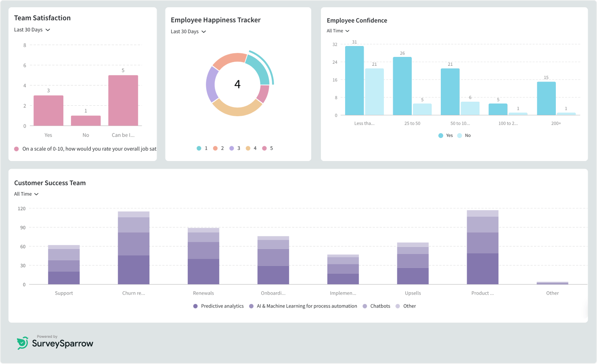Click the Upsells stacked bar
597x364 pixels.
tap(413, 264)
